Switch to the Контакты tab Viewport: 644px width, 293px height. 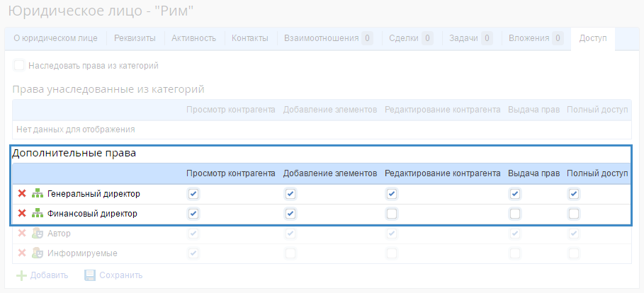(249, 38)
